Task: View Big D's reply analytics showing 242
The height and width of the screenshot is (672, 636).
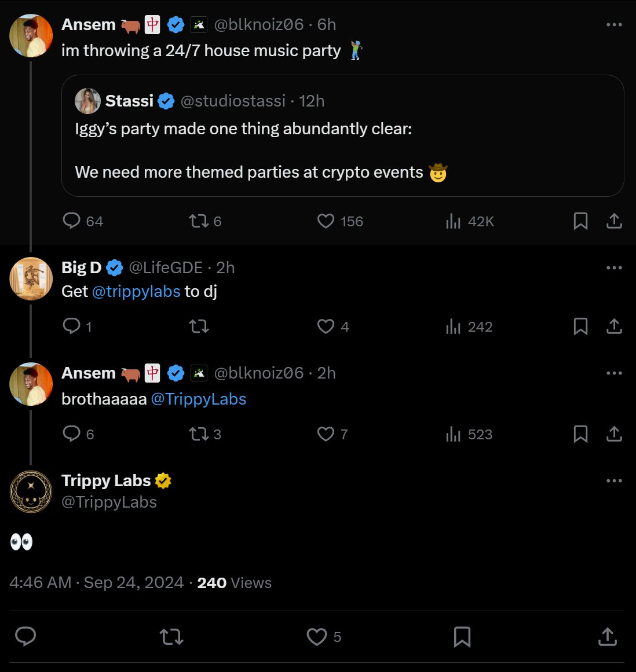Action: coord(469,326)
